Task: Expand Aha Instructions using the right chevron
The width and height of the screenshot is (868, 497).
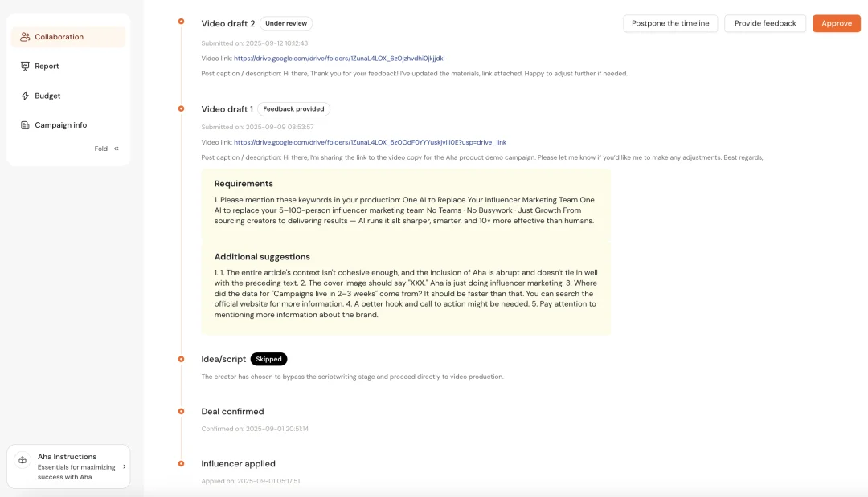Action: point(124,466)
